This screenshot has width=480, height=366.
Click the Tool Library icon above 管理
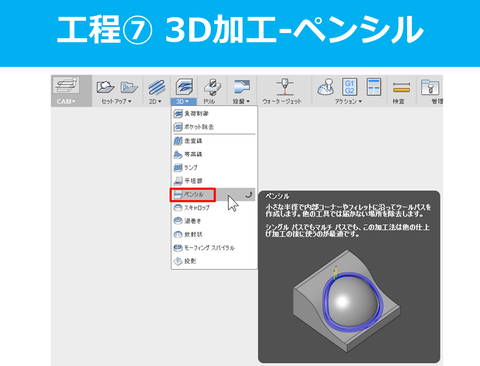point(430,87)
